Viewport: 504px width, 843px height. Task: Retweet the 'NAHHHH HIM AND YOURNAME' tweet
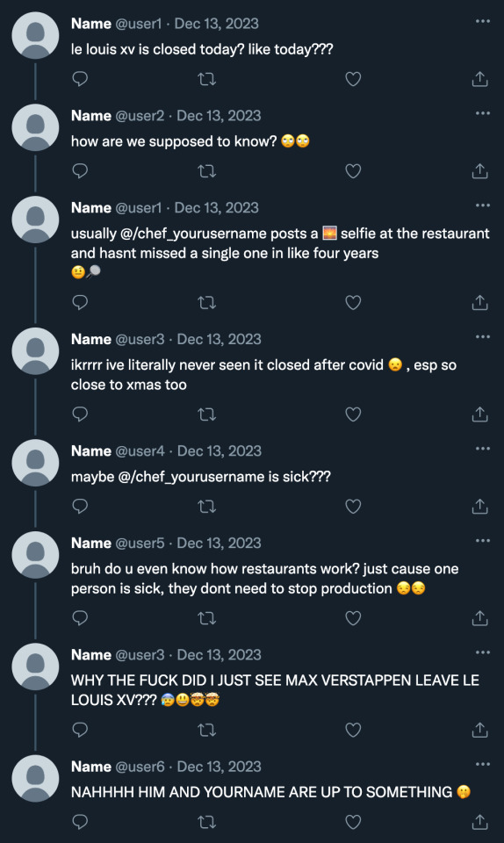click(x=207, y=822)
